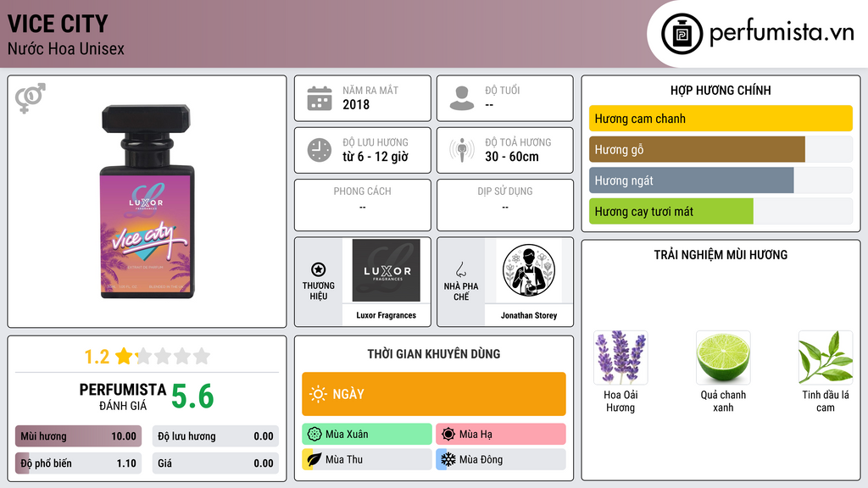Select the Mùa Xuân season tag
The image size is (868, 488).
367,434
